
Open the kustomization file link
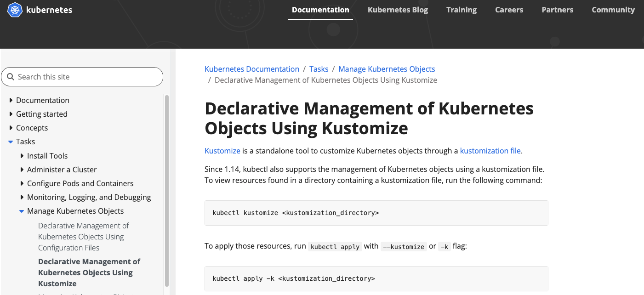click(x=490, y=151)
